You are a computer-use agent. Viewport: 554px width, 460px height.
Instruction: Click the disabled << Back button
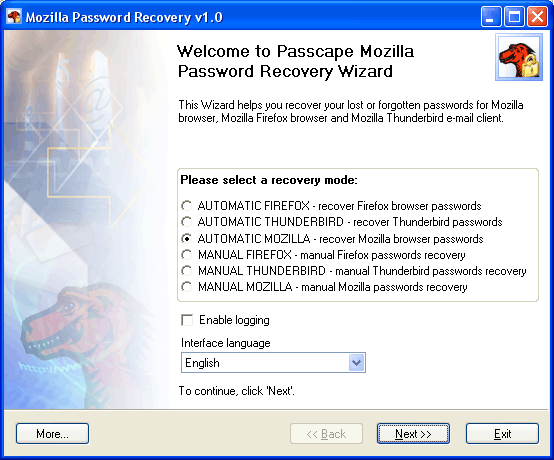[326, 434]
